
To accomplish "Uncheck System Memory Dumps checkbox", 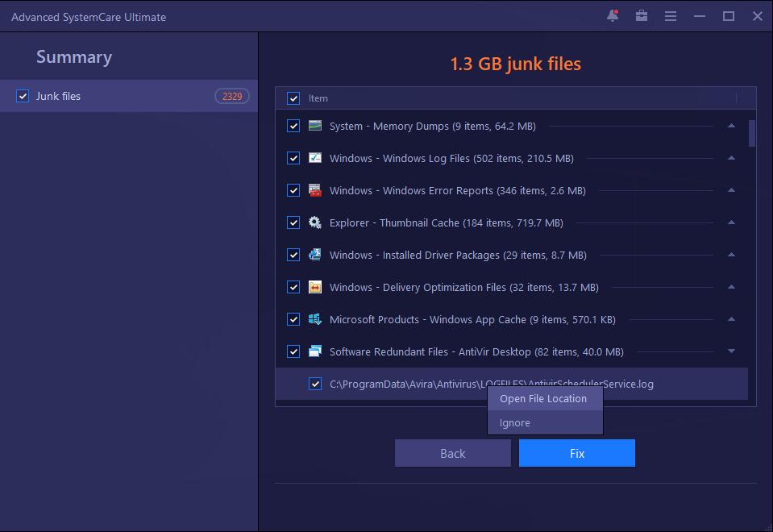I will click(x=293, y=126).
